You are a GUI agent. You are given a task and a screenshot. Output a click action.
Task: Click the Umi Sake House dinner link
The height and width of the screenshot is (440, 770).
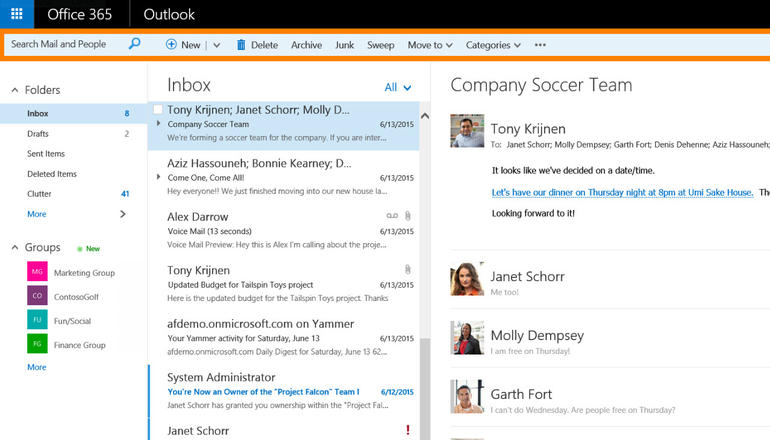[x=622, y=192]
